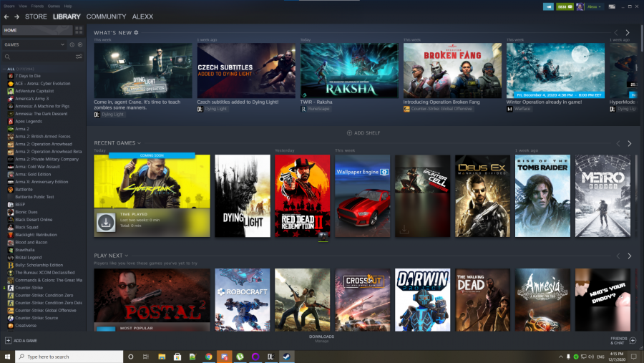This screenshot has width=644, height=363.
Task: Select Red Dead Redemption II game cover
Action: (303, 195)
